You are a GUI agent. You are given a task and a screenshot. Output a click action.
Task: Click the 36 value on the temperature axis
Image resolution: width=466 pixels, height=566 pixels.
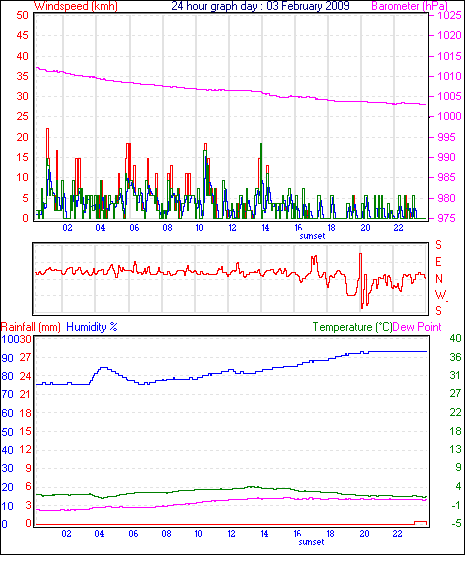[455, 357]
